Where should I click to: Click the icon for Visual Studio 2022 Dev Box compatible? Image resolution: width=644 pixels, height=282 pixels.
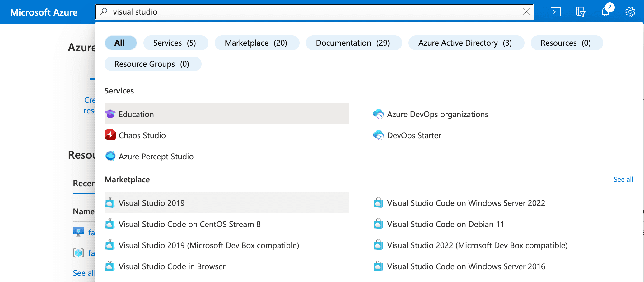(378, 245)
